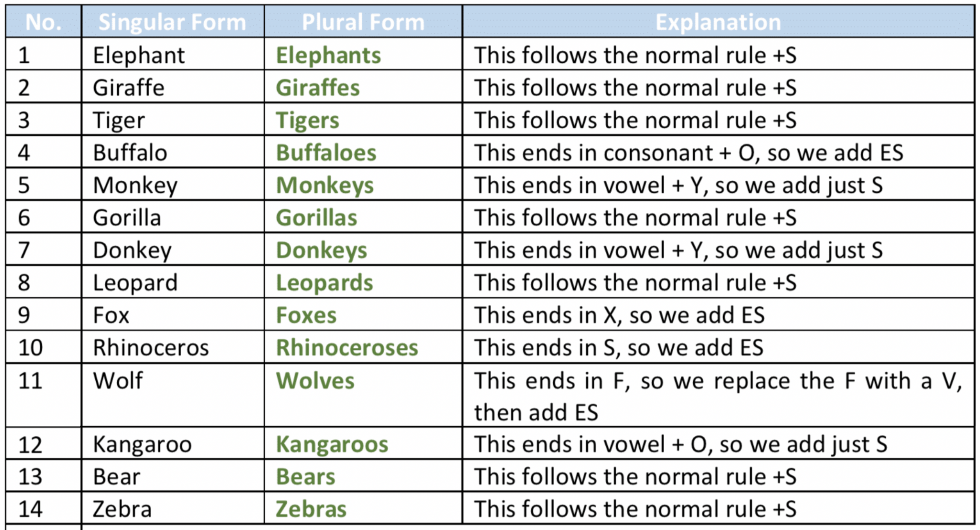Click the 'Rhinoceroses' plural cell

coord(363,347)
